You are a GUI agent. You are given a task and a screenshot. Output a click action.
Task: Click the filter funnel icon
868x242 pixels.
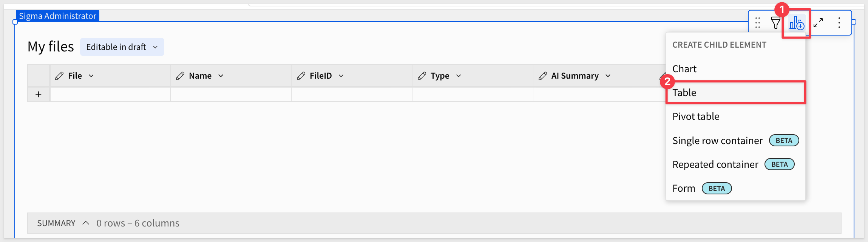775,23
